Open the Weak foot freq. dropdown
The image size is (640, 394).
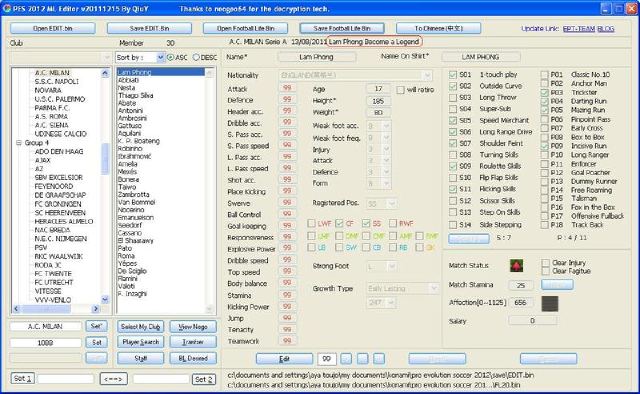tap(386, 138)
